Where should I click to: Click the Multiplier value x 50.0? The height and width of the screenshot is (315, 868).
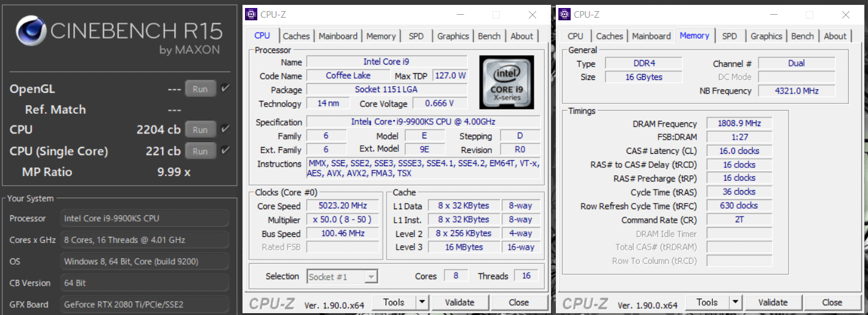tap(344, 220)
